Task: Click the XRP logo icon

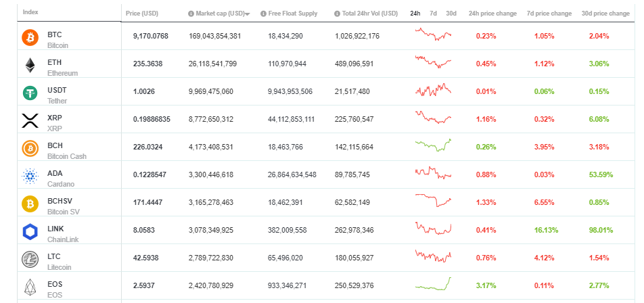Action: pyautogui.click(x=30, y=121)
